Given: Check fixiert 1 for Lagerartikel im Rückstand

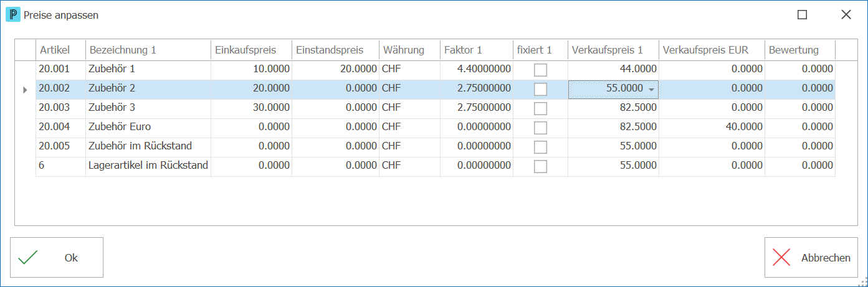Looking at the screenshot, I should (540, 166).
